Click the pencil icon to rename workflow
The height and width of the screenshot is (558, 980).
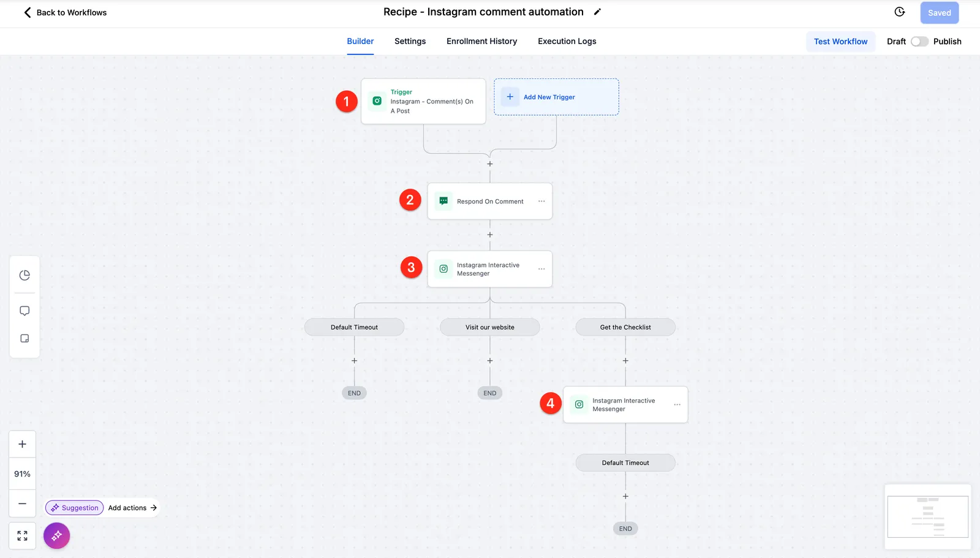coord(597,12)
